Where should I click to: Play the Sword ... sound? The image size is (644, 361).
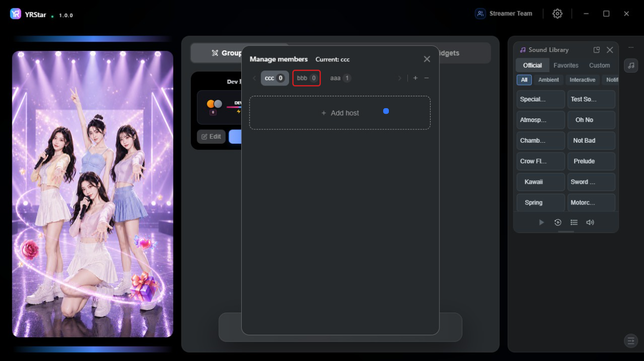591,182
